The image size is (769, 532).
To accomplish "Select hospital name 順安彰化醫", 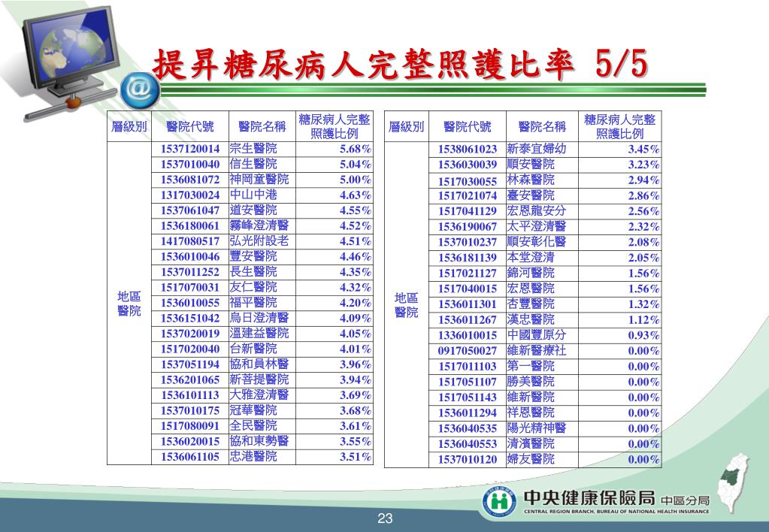I will pyautogui.click(x=537, y=242).
